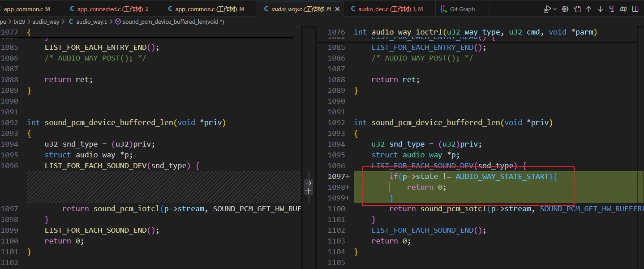Click the plus icon in the diff gutter
Image resolution: width=644 pixels, height=269 pixels.
click(308, 191)
